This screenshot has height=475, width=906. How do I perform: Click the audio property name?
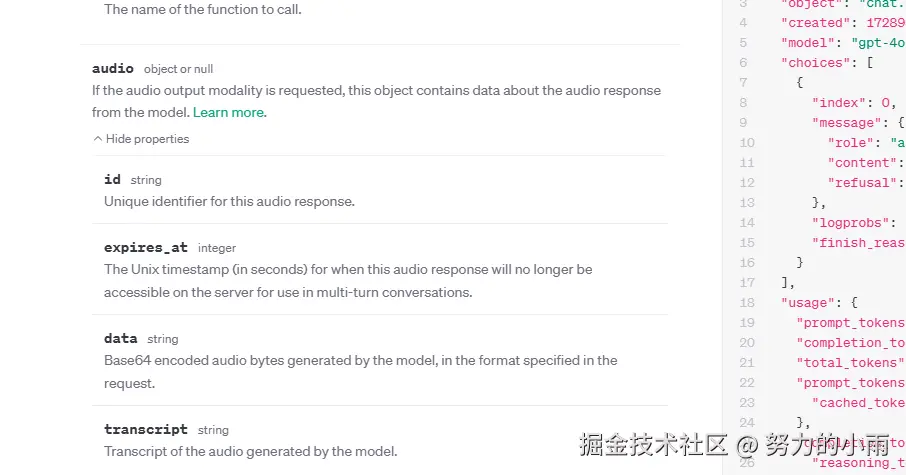pyautogui.click(x=112, y=68)
